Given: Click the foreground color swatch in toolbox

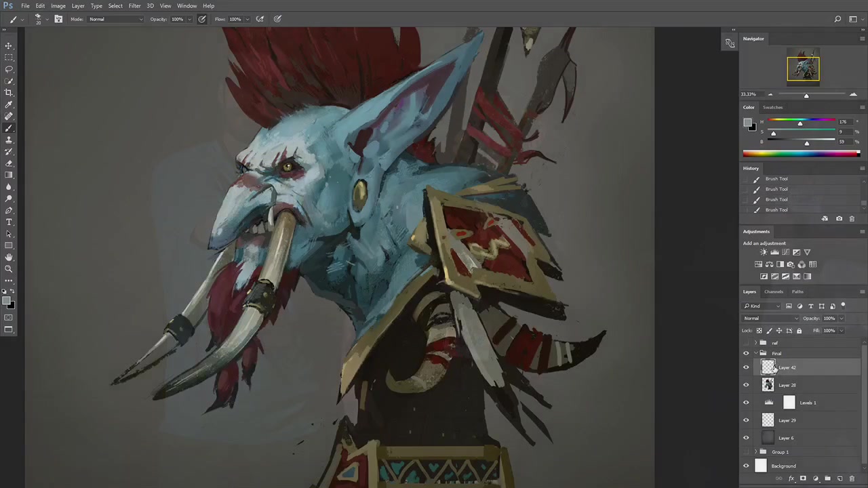Looking at the screenshot, I should (x=6, y=301).
